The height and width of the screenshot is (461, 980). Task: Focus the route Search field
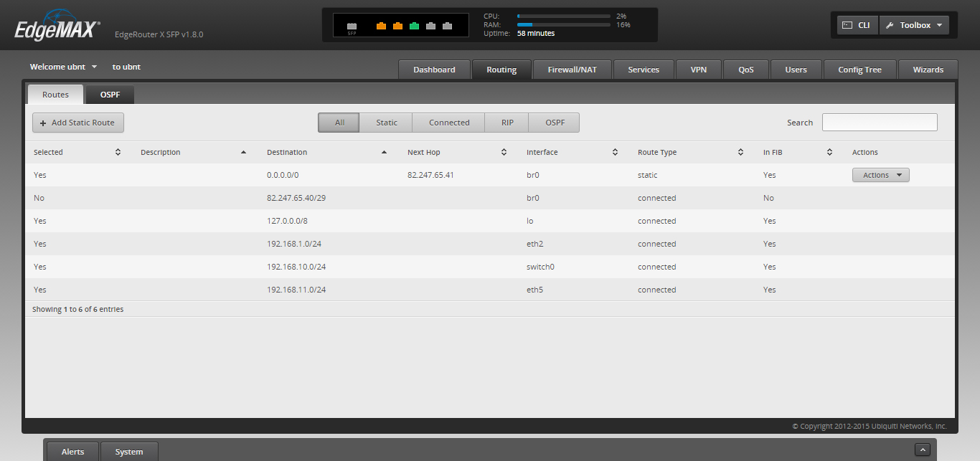(x=879, y=123)
